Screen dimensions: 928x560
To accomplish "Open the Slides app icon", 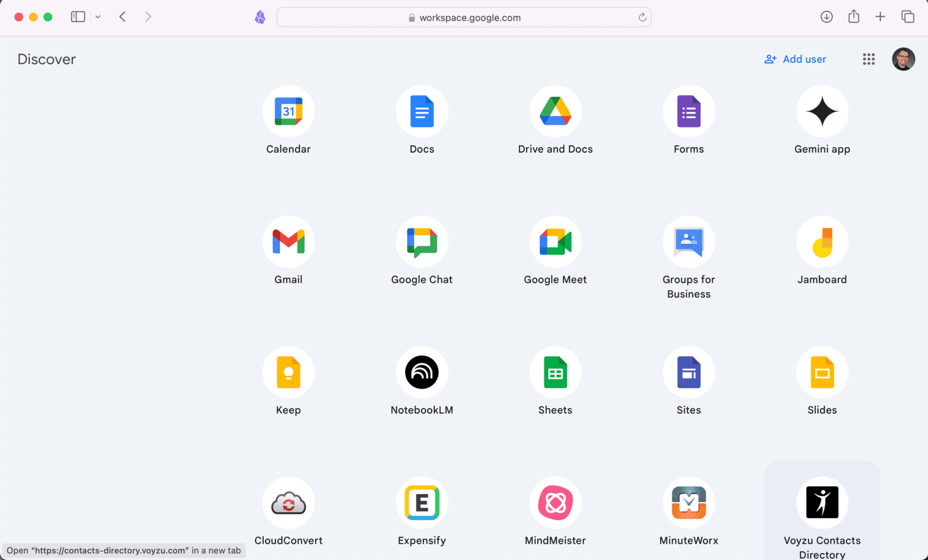I will click(x=822, y=372).
